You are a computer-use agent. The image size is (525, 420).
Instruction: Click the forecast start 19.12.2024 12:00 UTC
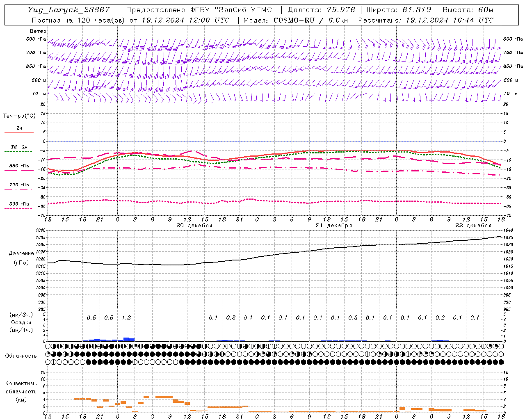pyautogui.click(x=186, y=20)
